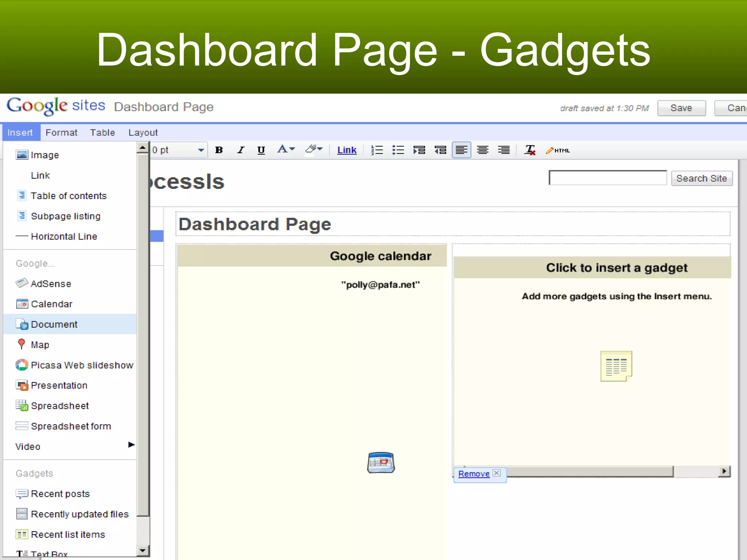Insert a Subpage listing

70,216
